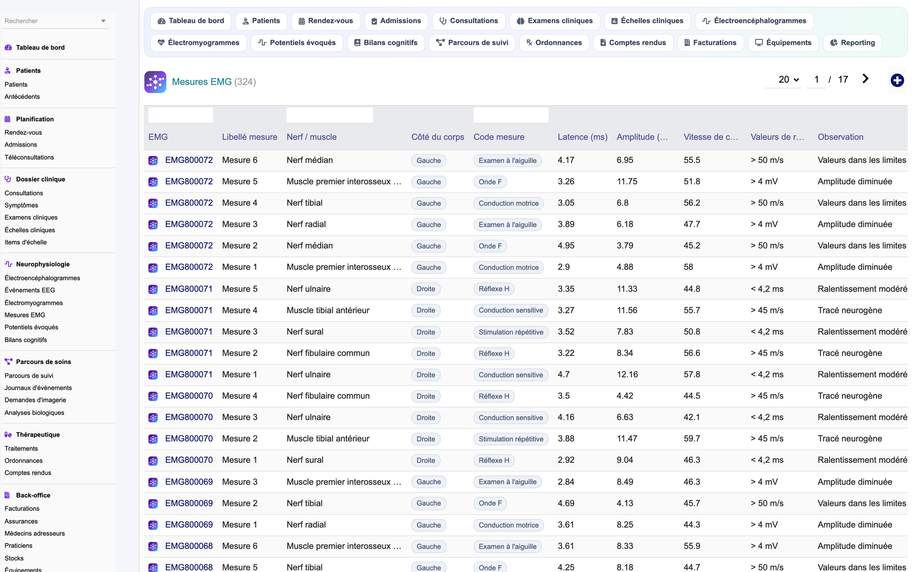The width and height of the screenshot is (924, 572).
Task: Click the EMG column filter field
Action: [x=180, y=115]
